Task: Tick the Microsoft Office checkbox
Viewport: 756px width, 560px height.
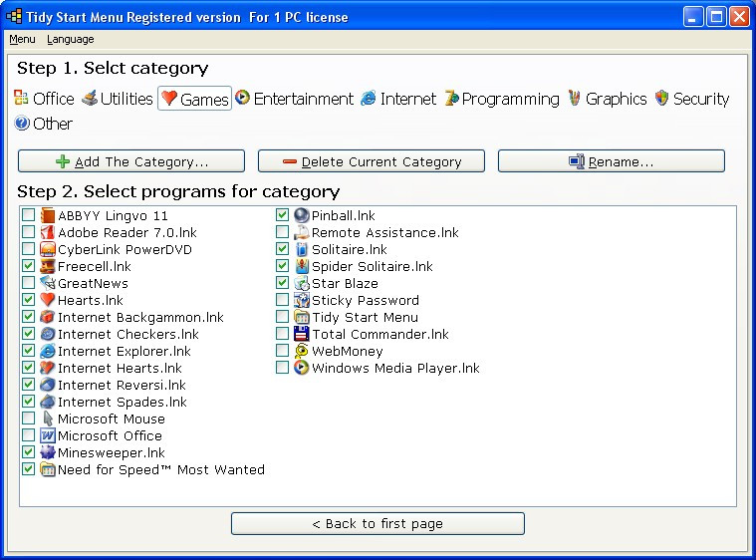Action: pos(29,435)
